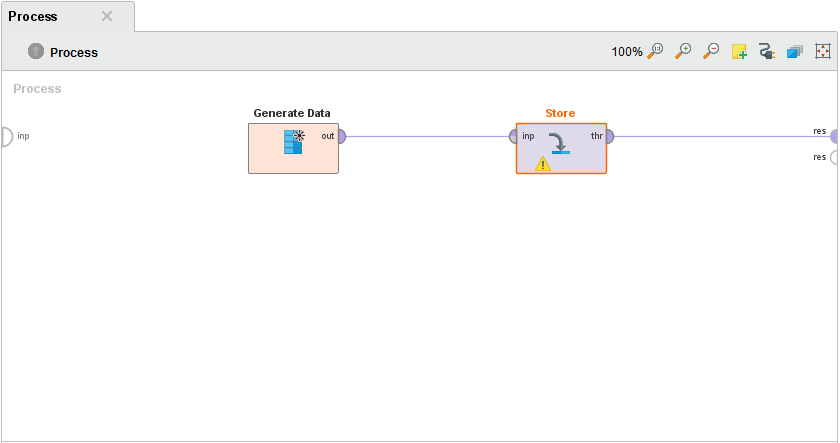Click the second unconnected res port
The width and height of the screenshot is (840, 443).
835,157
